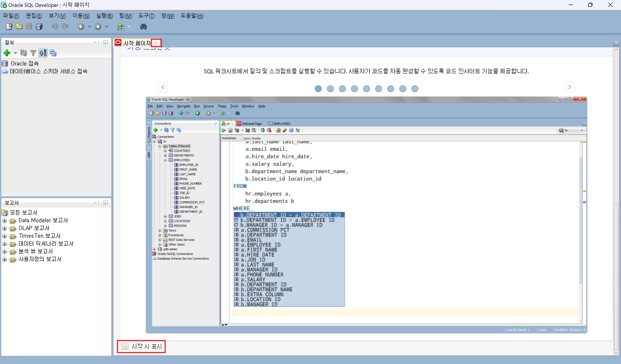Select the fourth carousel page dot

tap(354, 89)
